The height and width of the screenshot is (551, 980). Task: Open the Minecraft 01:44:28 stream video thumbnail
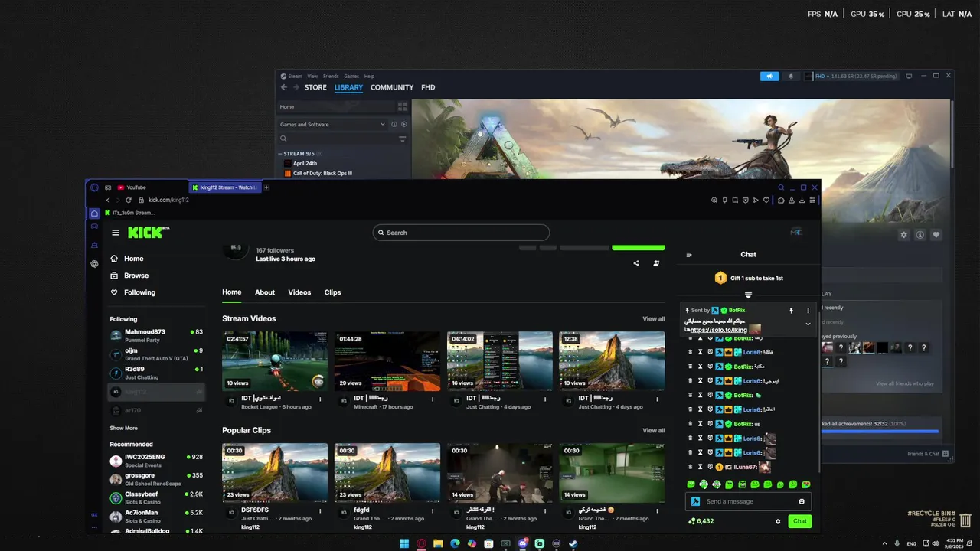387,361
